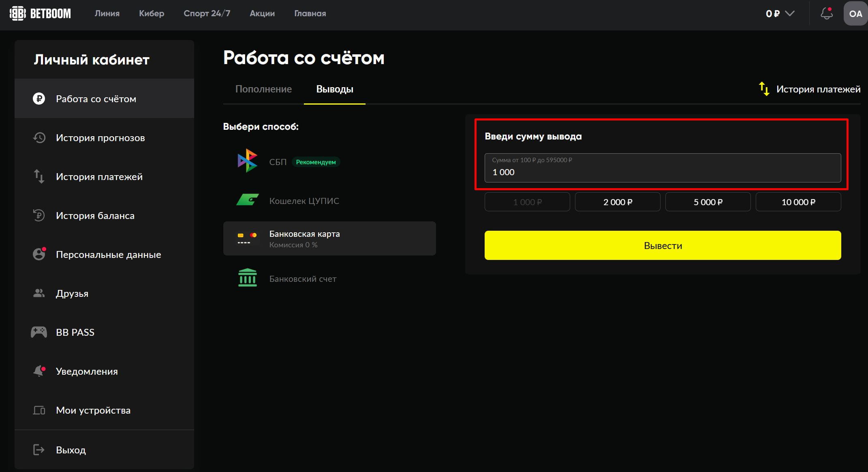Viewport: 868px width, 472px height.
Task: Click the BetBoom logo
Action: [x=40, y=13]
